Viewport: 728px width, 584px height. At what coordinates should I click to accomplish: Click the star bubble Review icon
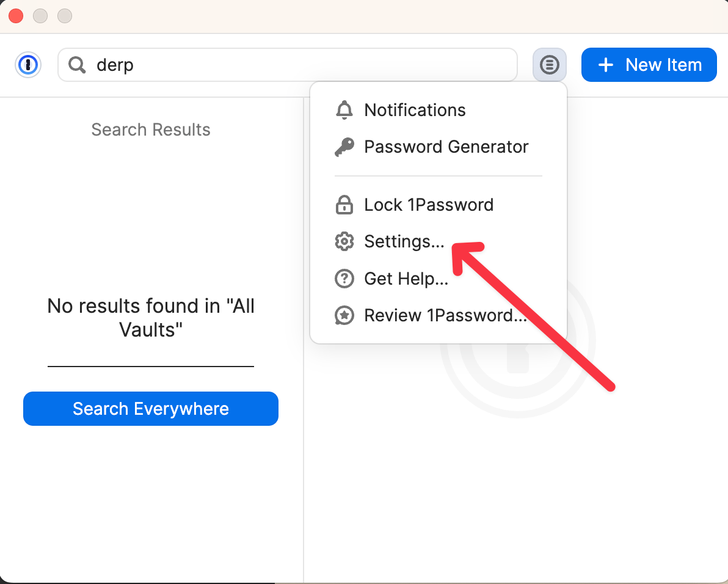coord(344,316)
